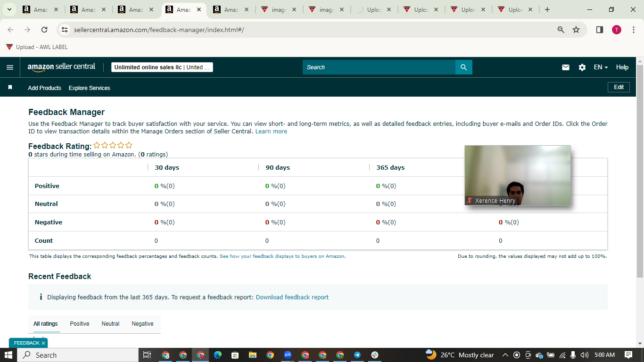Click the Chrome address bar URL
Viewport: 644px width, 362px height.
tap(159, 30)
